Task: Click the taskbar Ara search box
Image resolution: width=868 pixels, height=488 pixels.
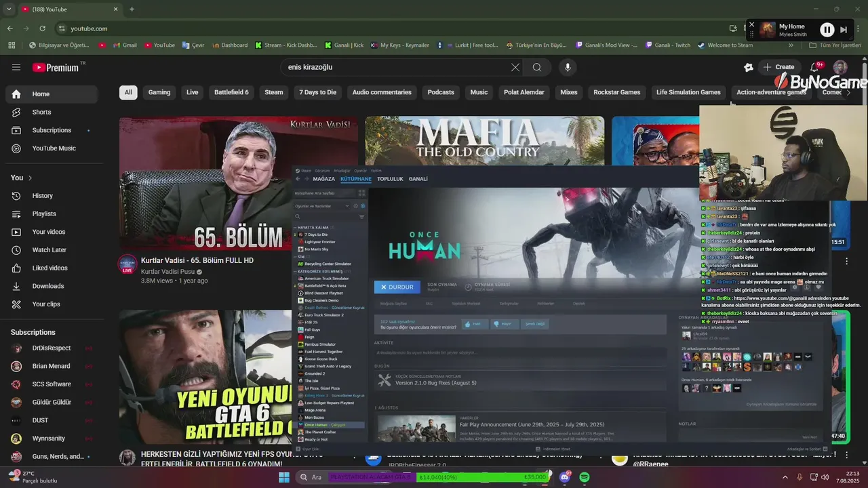Action: (313, 477)
